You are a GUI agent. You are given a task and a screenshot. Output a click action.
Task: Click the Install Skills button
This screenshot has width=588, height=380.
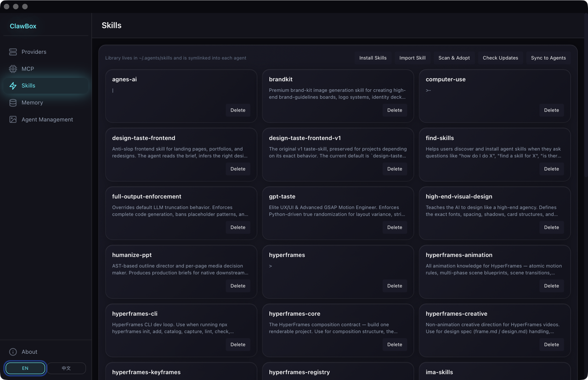click(x=373, y=58)
